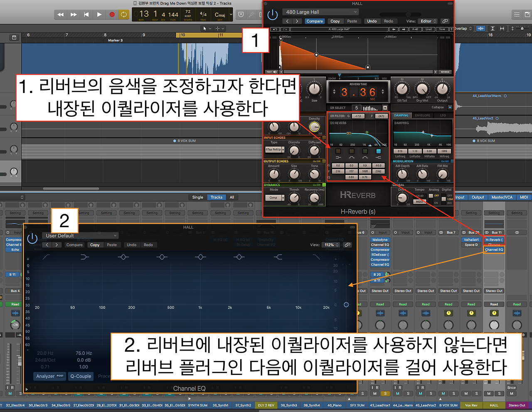Click the LoFreq damping value field
The width and height of the screenshot is (532, 412).
coord(400,151)
